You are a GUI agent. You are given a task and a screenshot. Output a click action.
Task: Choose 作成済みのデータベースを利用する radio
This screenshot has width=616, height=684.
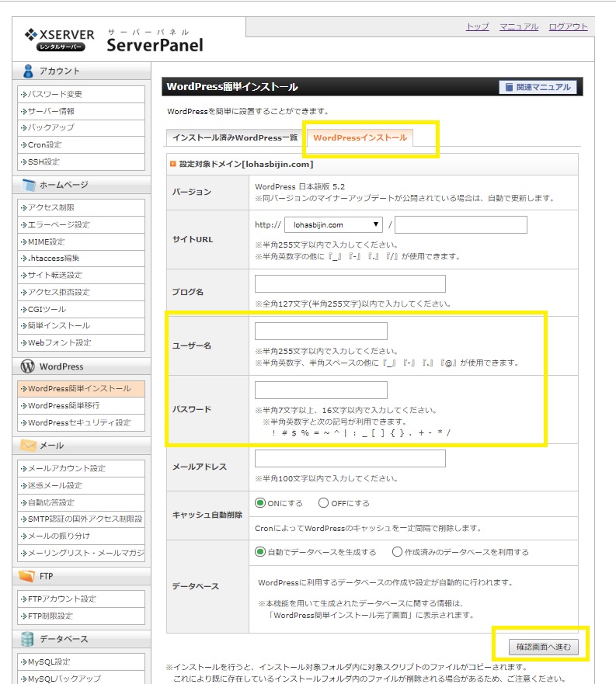[x=397, y=552]
